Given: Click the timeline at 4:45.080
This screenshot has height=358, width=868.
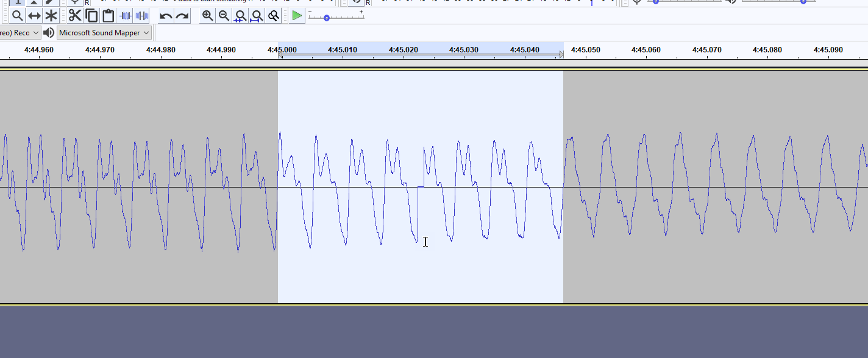Looking at the screenshot, I should click(767, 50).
